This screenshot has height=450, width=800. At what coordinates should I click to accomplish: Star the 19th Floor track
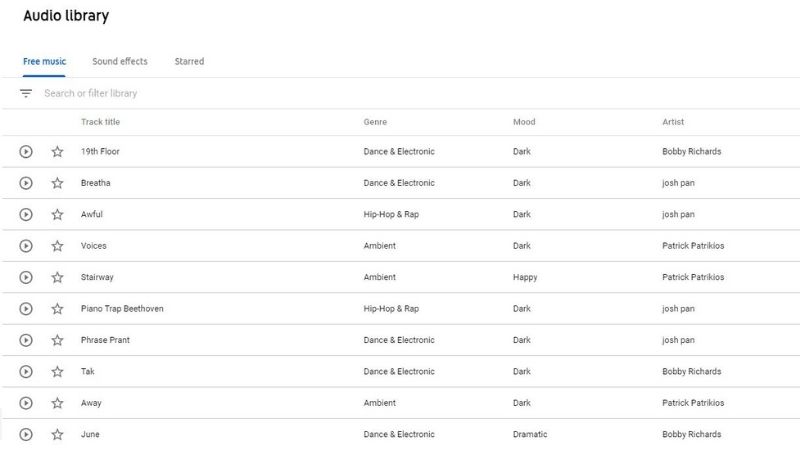(57, 152)
